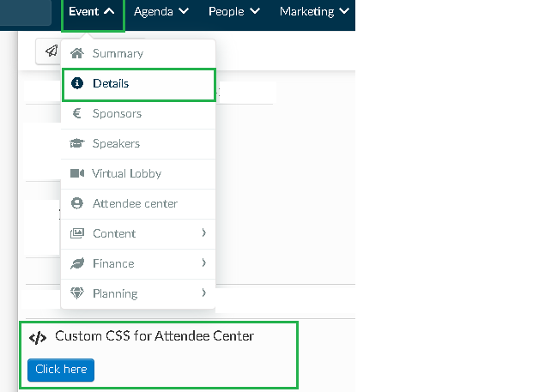Click the diamond icon beside Planning

pyautogui.click(x=77, y=293)
